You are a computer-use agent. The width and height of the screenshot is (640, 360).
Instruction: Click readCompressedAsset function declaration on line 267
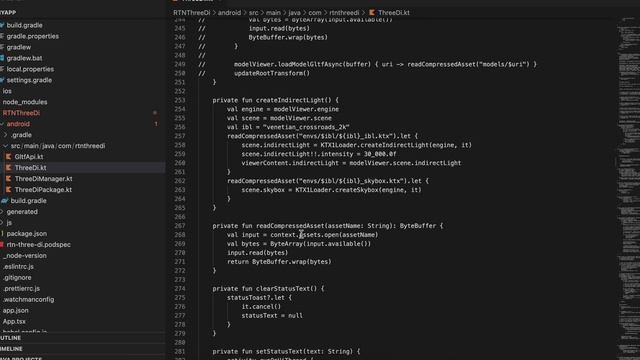tap(290, 226)
